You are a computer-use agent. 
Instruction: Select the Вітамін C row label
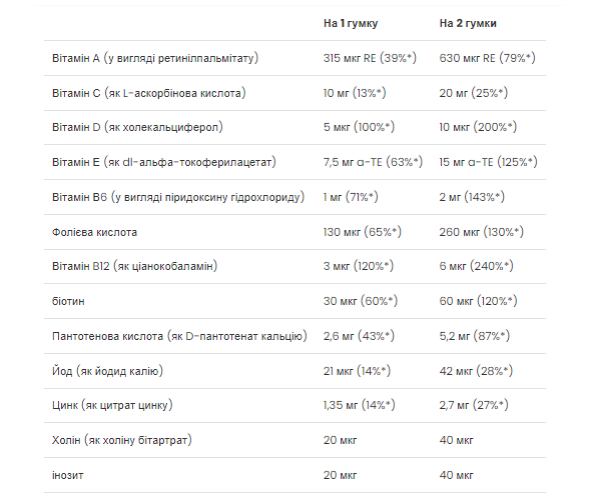[148, 93]
